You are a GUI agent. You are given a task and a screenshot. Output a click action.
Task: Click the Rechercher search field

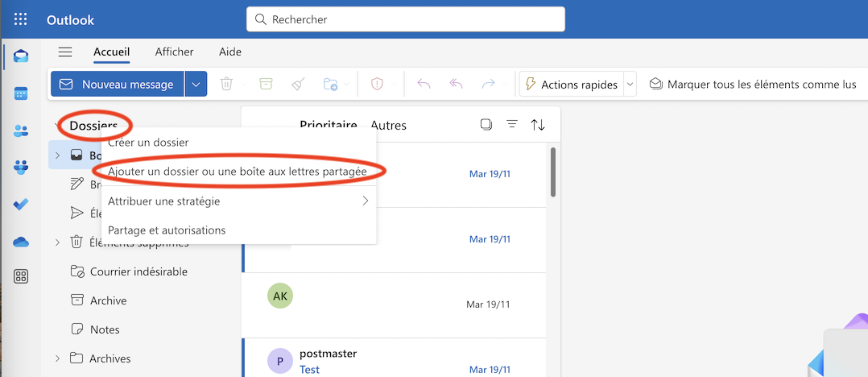(x=406, y=19)
